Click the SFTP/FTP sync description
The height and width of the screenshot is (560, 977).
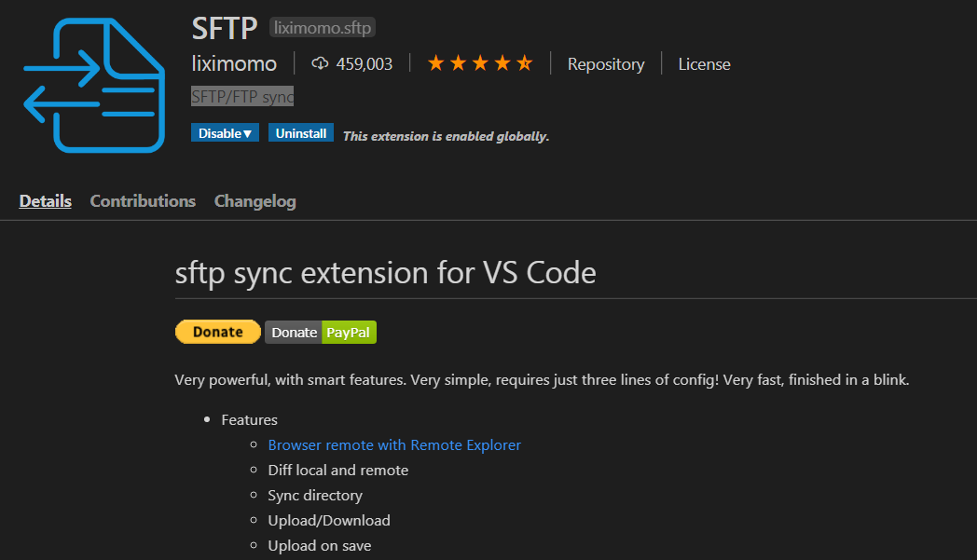point(242,97)
